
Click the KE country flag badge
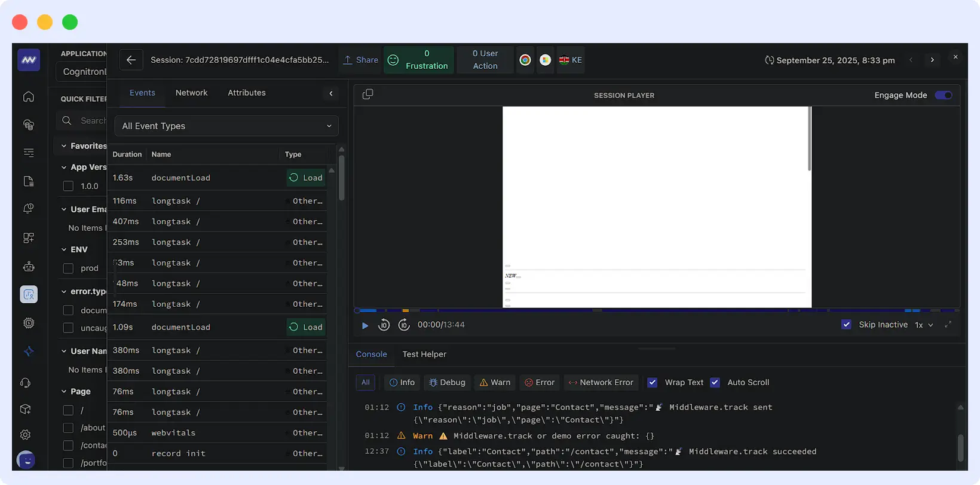(x=571, y=60)
